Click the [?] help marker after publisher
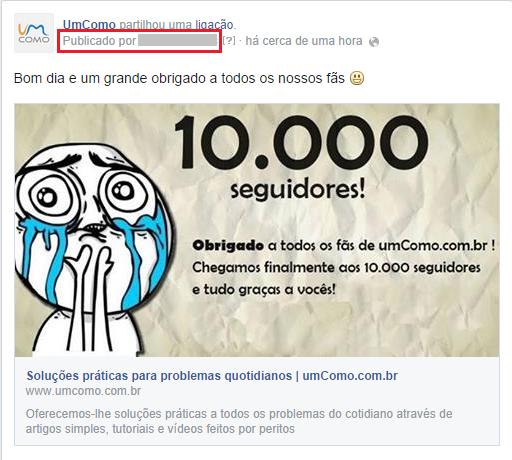This screenshot has width=512, height=460. 229,41
